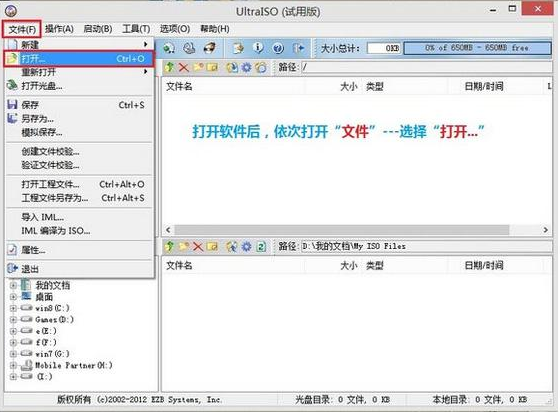
Task: Expand the win7 (G:) drive node
Action: pos(13,354)
